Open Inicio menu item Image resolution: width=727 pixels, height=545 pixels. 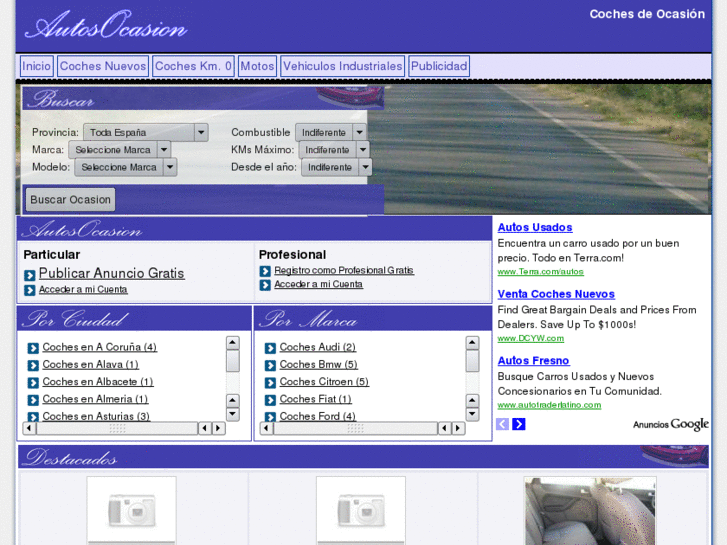[x=37, y=66]
